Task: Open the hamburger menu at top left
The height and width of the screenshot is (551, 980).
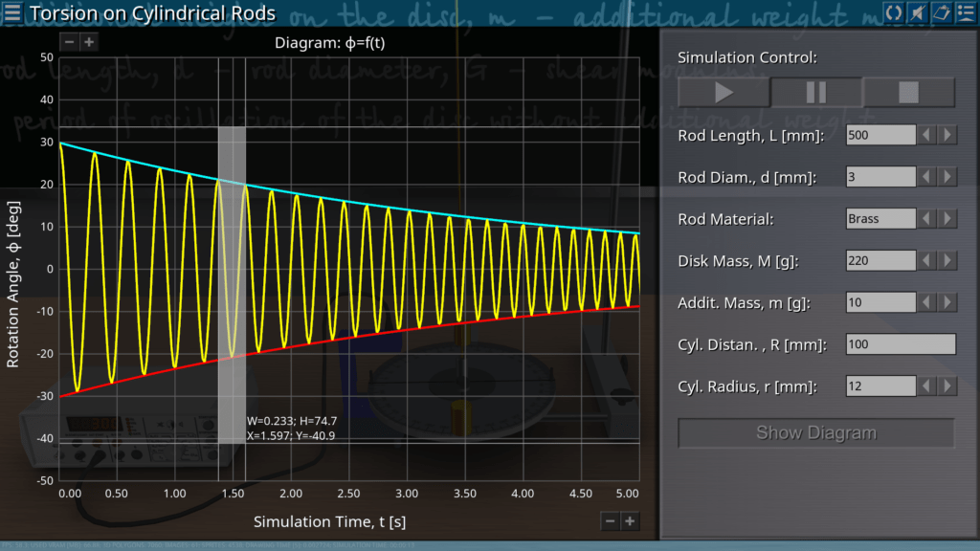Action: point(12,12)
